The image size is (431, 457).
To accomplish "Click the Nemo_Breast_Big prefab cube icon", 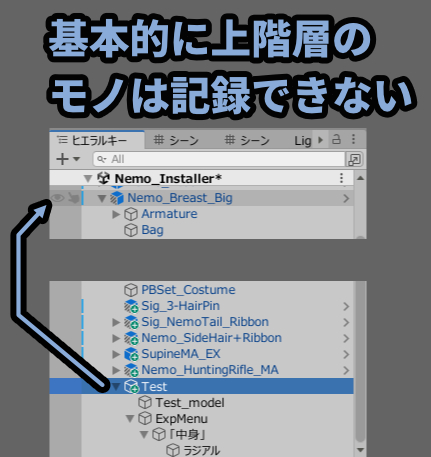I will tap(117, 198).
